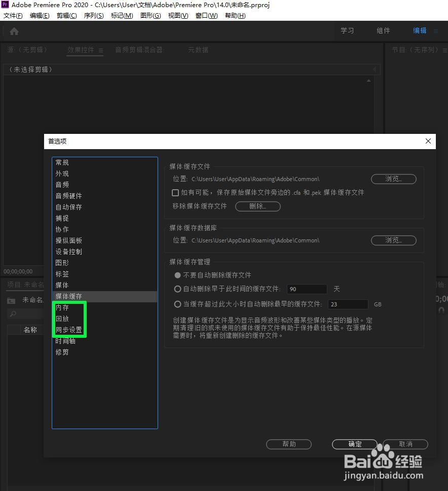
Task: Click 删除 to remove media cache files
Action: (x=258, y=206)
